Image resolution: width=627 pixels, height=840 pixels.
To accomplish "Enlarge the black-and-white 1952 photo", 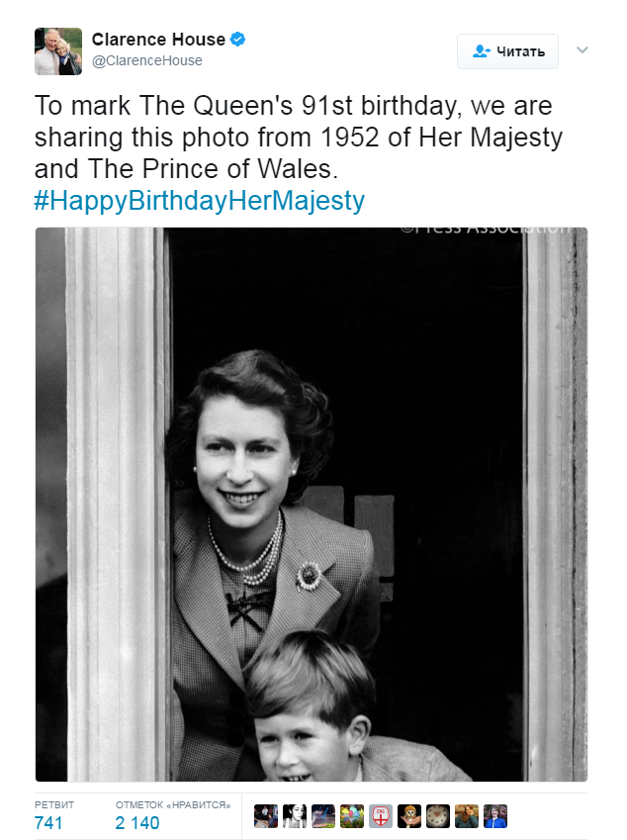I will (312, 505).
